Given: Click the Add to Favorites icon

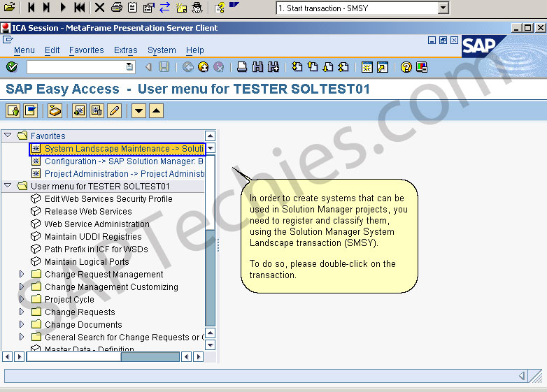Looking at the screenshot, I should [79, 111].
